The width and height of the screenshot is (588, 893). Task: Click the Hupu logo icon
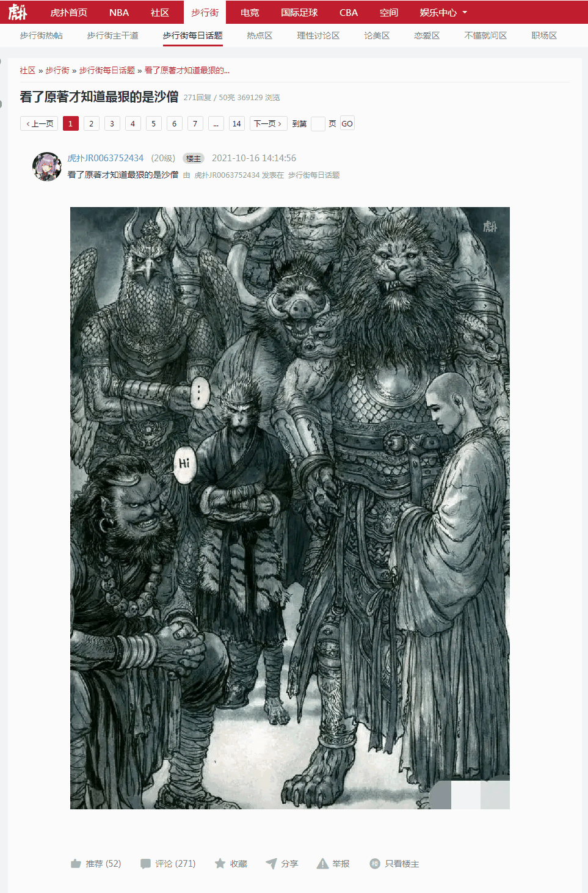point(18,12)
